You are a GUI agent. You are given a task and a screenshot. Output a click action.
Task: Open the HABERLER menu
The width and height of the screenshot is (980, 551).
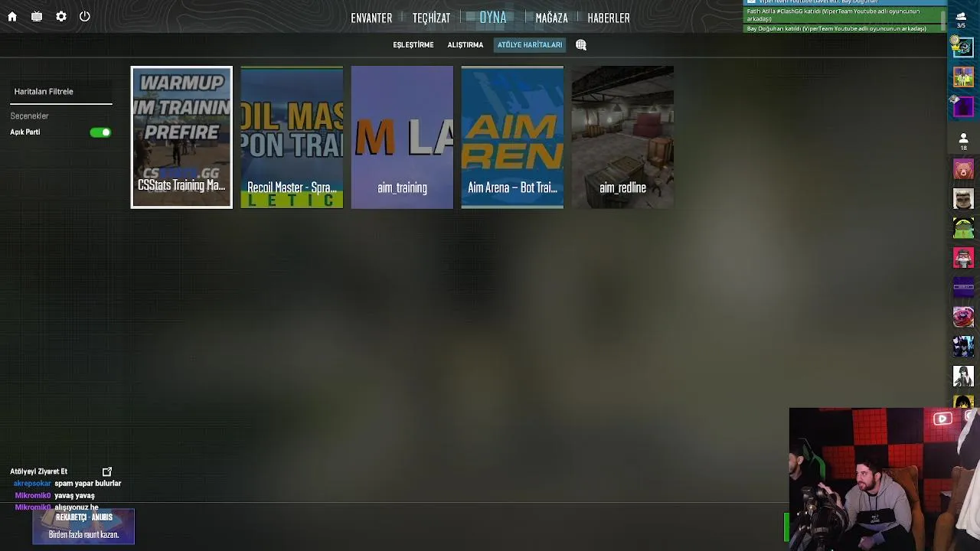coord(609,18)
